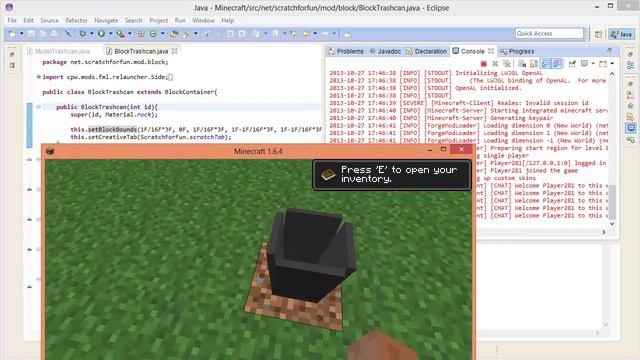This screenshot has height=360, width=640.
Task: Open the Window menu
Action: [x=203, y=20]
